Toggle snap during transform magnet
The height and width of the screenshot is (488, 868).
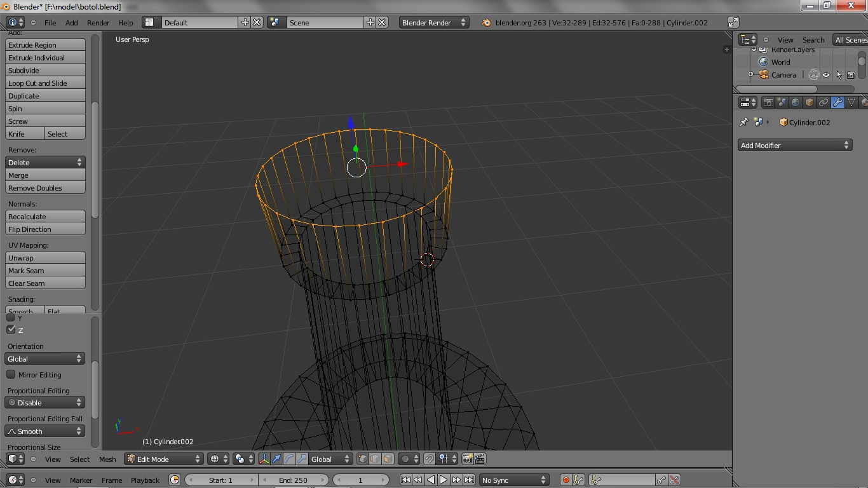pos(430,459)
